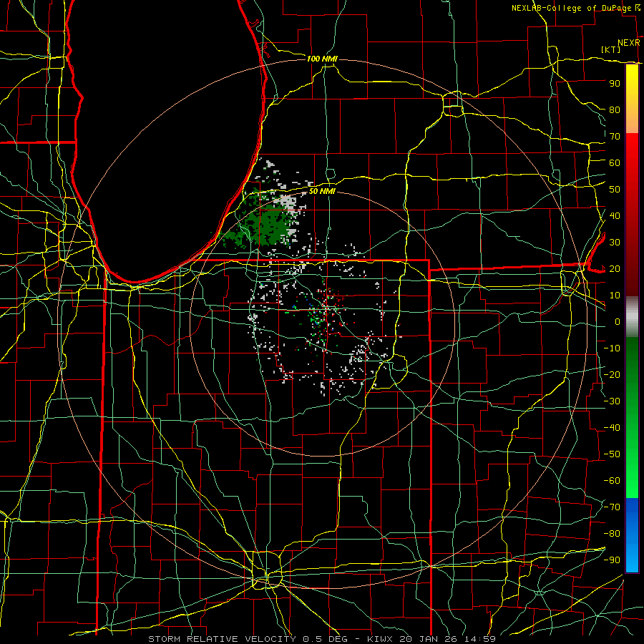Click the -60 value on the velocity scale
The width and height of the screenshot is (644, 644).
(x=612, y=481)
